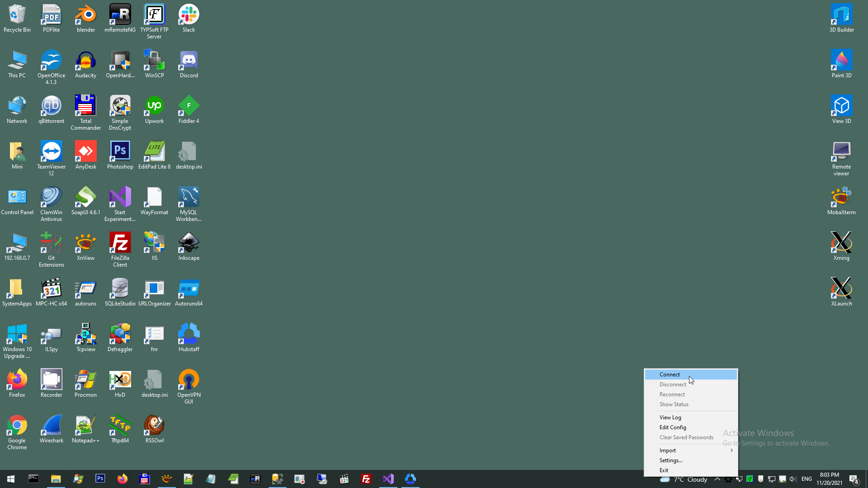Select the MobaXterm desktop icon
868x488 pixels.
click(841, 201)
